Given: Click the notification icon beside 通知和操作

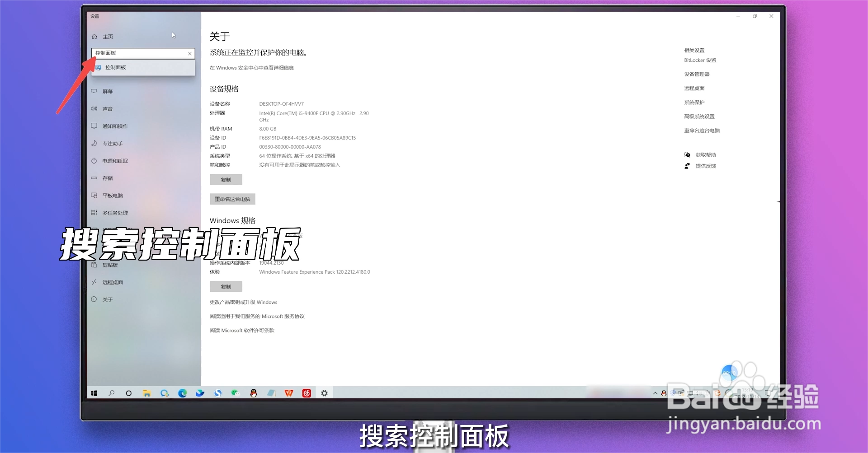Looking at the screenshot, I should point(94,126).
